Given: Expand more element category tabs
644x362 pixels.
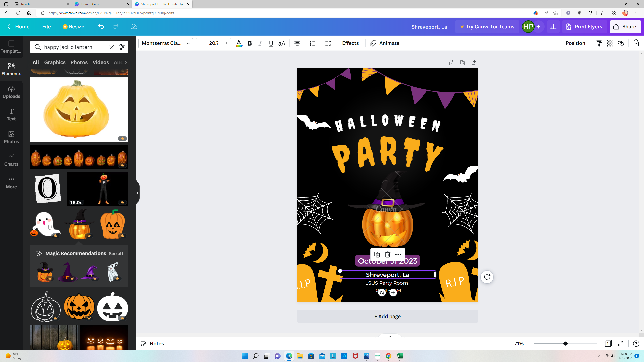Looking at the screenshot, I should pyautogui.click(x=126, y=62).
